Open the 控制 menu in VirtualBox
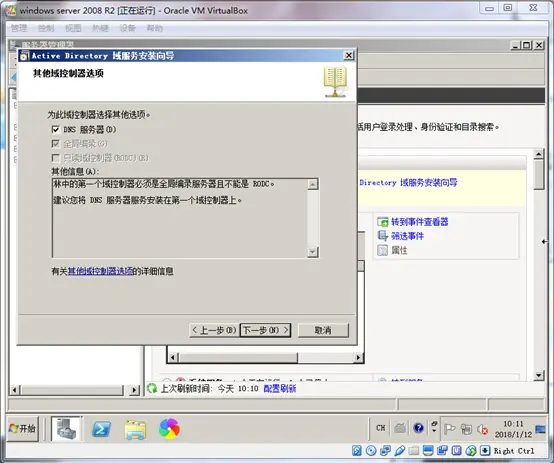Screen dimensions: 554x463 point(46,28)
